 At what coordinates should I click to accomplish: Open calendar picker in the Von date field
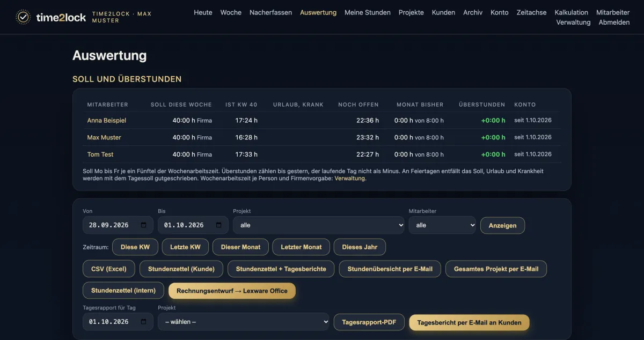pos(144,225)
